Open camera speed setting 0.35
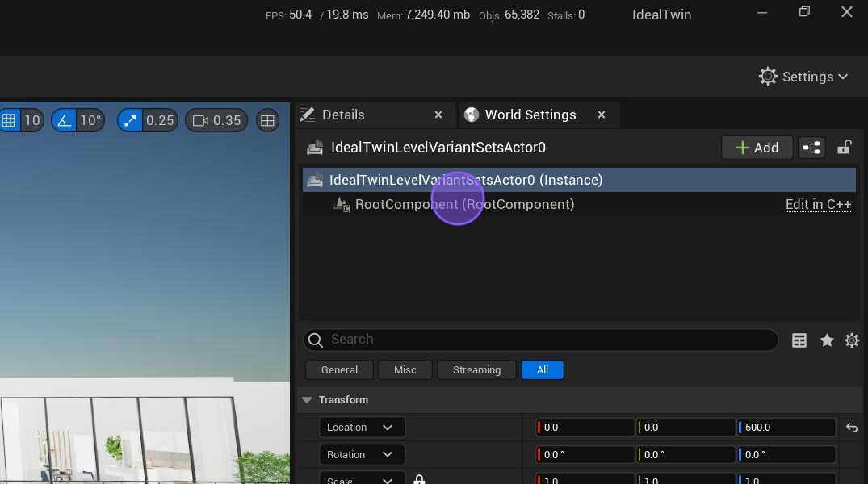The width and height of the screenshot is (868, 484). click(216, 120)
